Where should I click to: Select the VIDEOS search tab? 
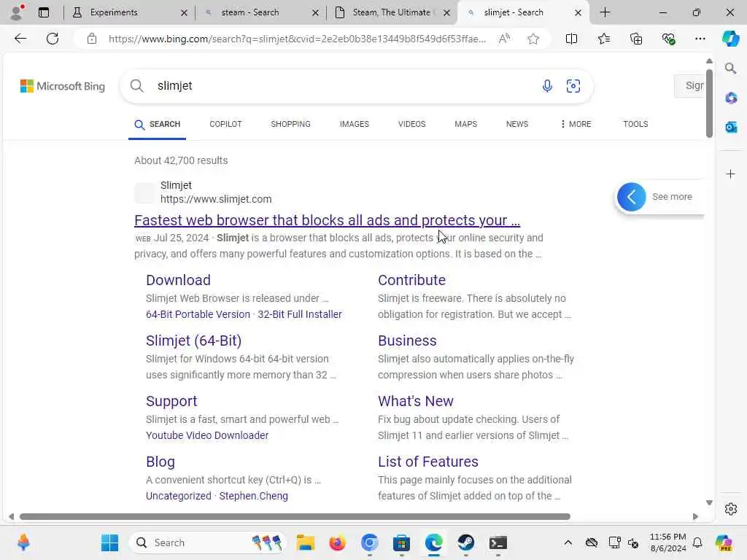point(411,124)
